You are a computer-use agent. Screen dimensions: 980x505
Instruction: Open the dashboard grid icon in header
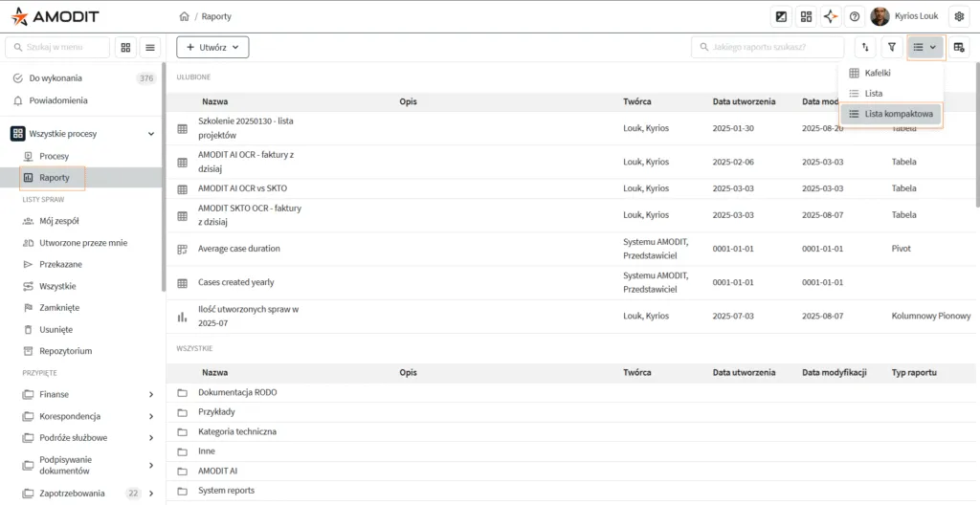pyautogui.click(x=806, y=17)
